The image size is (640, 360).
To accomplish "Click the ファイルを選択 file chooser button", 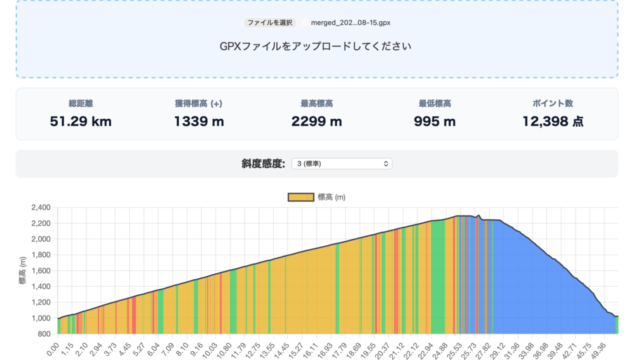I will [x=270, y=22].
